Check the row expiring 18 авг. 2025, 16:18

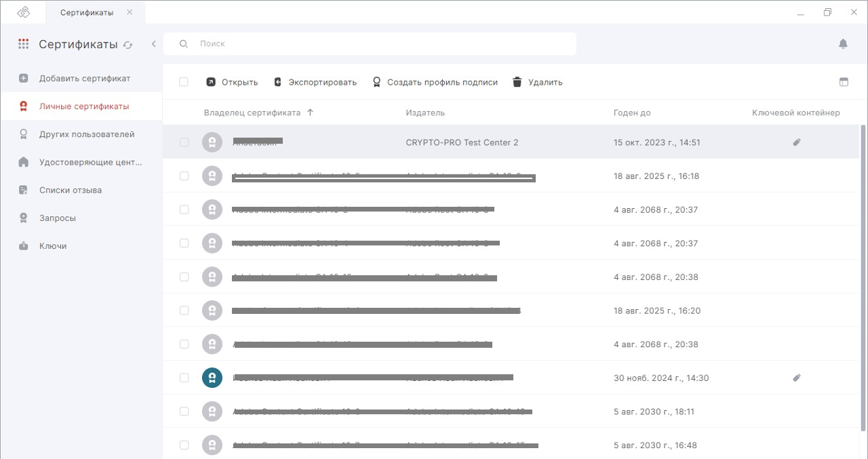(x=184, y=176)
